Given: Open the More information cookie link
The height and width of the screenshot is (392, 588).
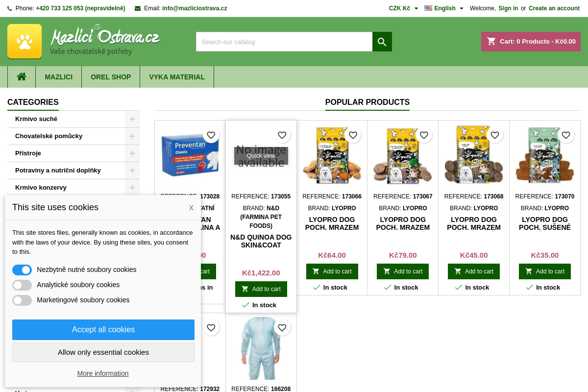Looking at the screenshot, I should coord(103,373).
